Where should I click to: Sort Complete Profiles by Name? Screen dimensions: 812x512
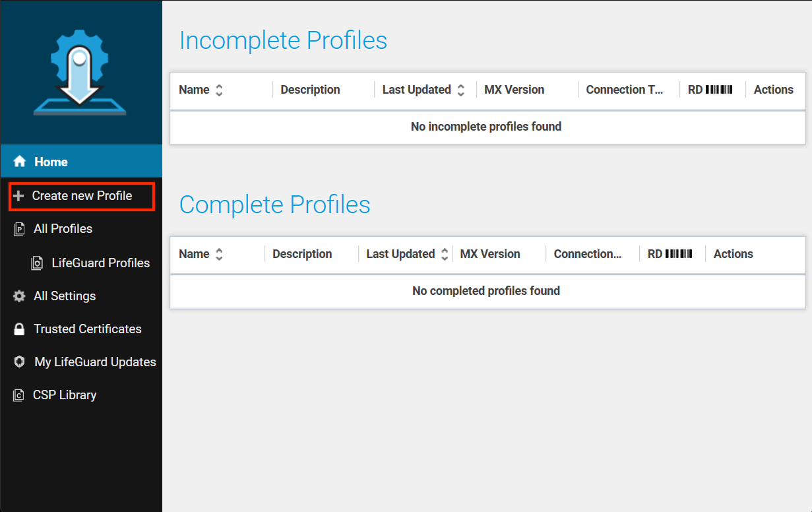[219, 255]
